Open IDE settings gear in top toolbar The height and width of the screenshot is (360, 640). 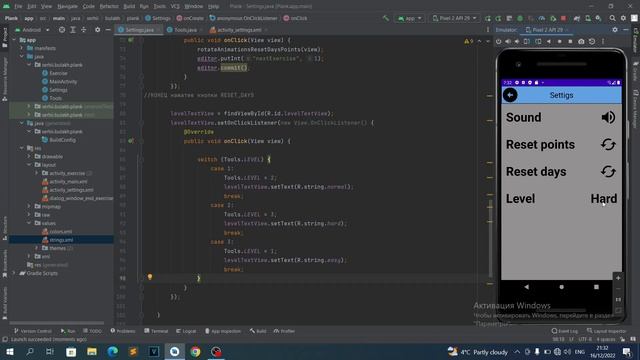623,18
